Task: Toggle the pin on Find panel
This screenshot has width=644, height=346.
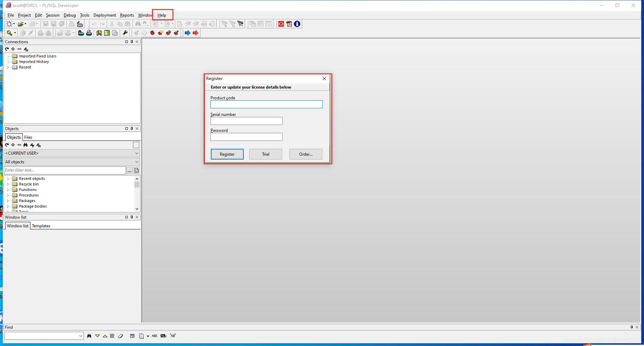Action: pos(632,327)
